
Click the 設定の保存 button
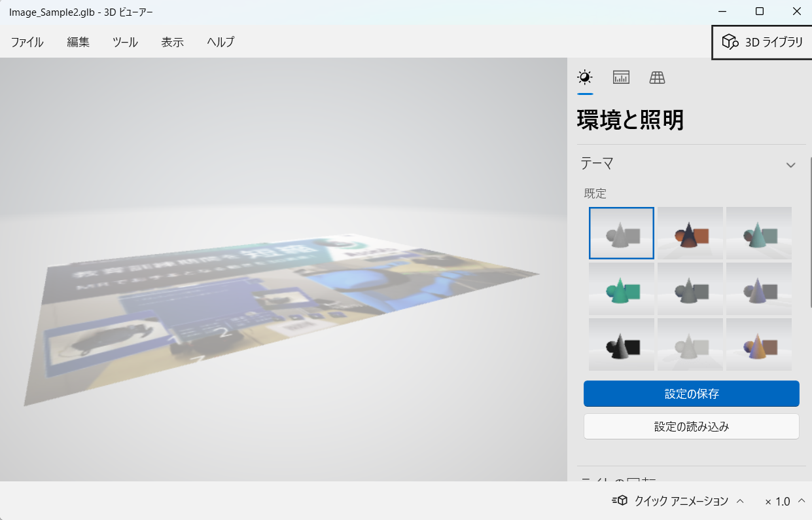tap(691, 394)
